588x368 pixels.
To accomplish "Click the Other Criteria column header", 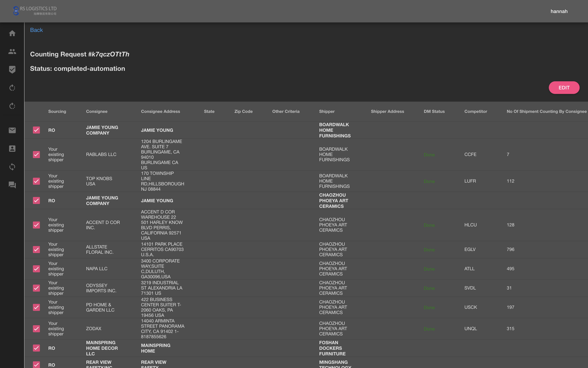I will (x=286, y=111).
